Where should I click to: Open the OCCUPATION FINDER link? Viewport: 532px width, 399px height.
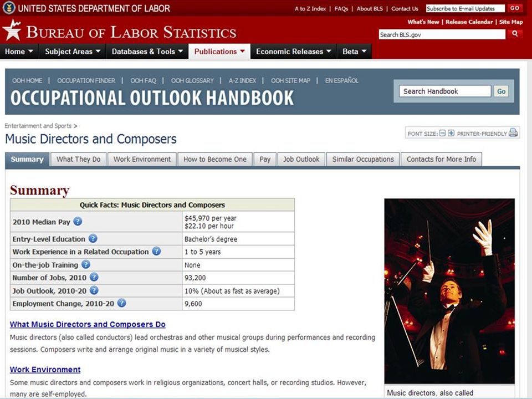[x=86, y=81]
